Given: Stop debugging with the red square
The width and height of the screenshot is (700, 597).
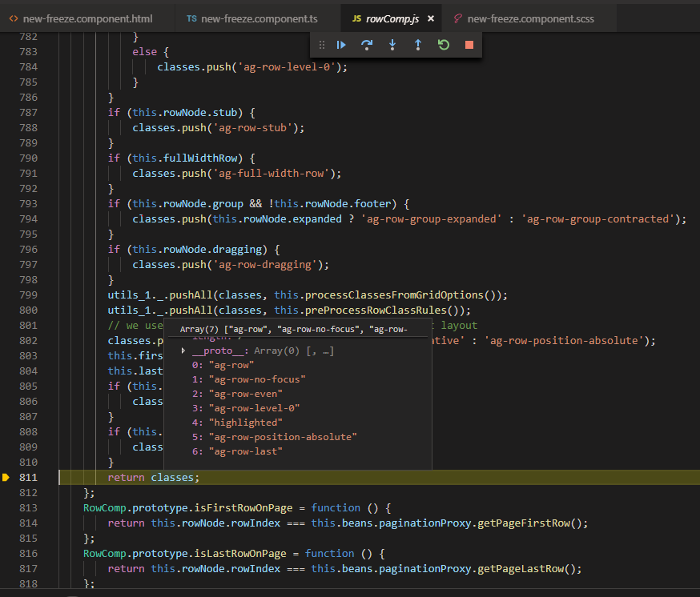Looking at the screenshot, I should point(469,45).
